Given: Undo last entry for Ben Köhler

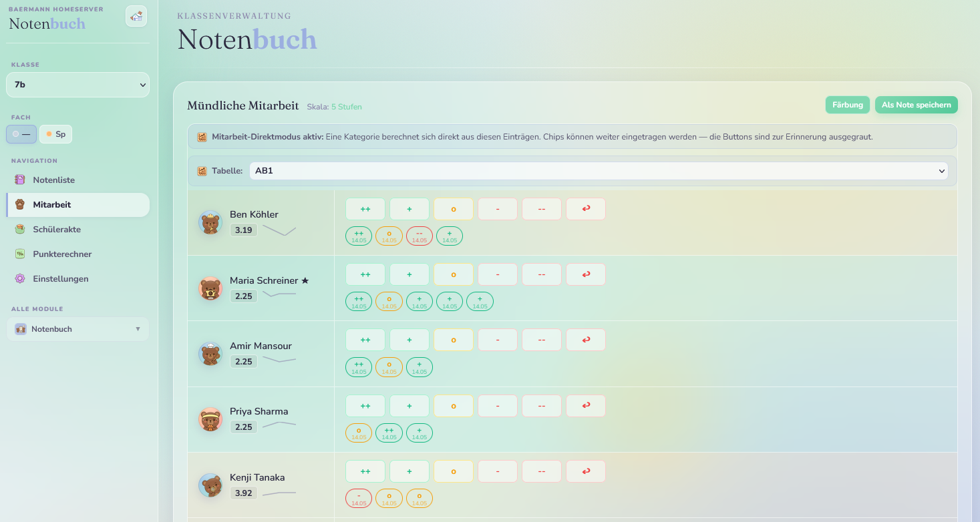Looking at the screenshot, I should pos(586,209).
